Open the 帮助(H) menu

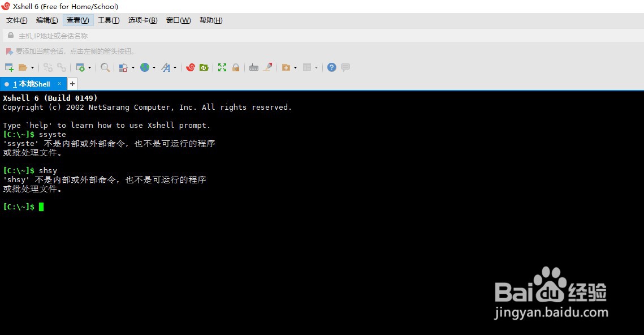211,20
